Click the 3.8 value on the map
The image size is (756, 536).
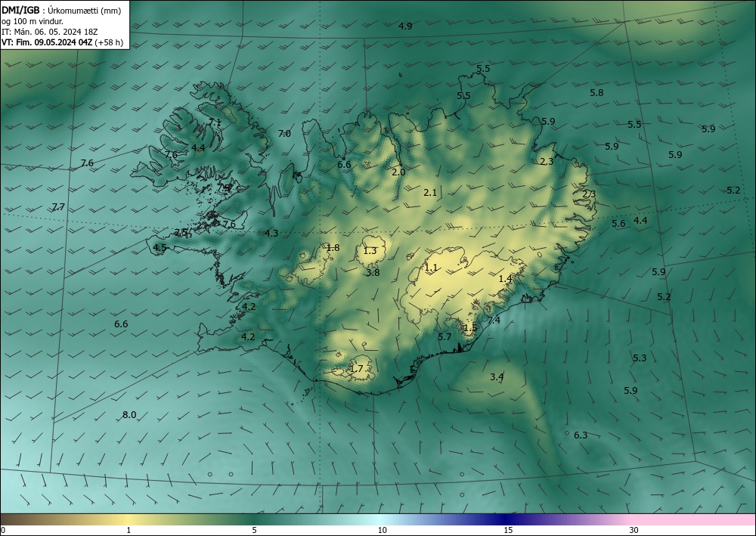point(373,272)
